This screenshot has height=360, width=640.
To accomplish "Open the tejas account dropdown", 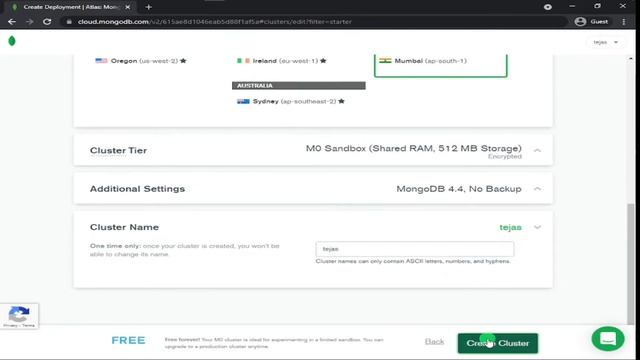I will pyautogui.click(x=606, y=42).
